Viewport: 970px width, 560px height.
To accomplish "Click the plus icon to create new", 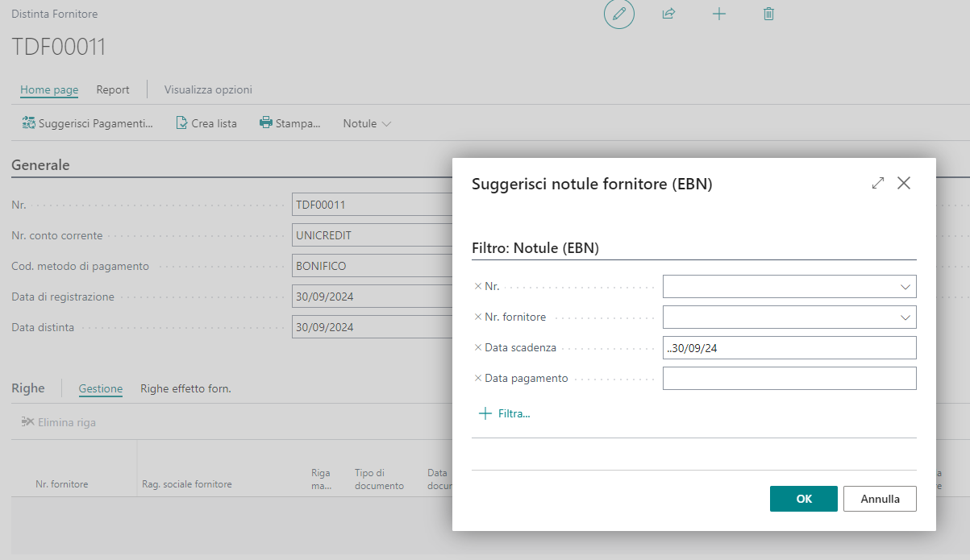I will point(719,15).
